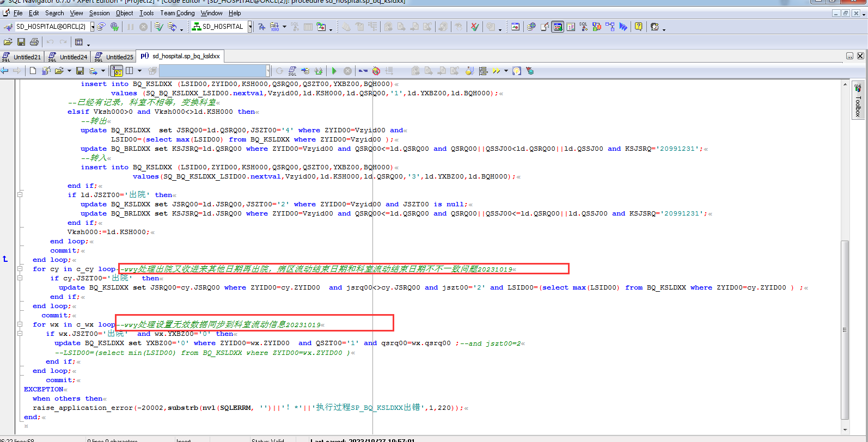
Task: Open the SD_HOSPITAL schema dropdown
Action: pyautogui.click(x=250, y=27)
